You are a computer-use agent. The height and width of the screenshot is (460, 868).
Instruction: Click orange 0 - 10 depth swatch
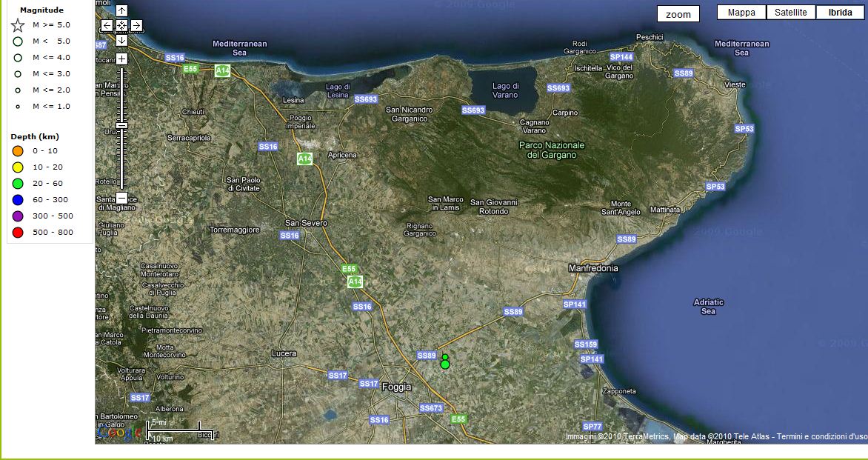point(18,151)
